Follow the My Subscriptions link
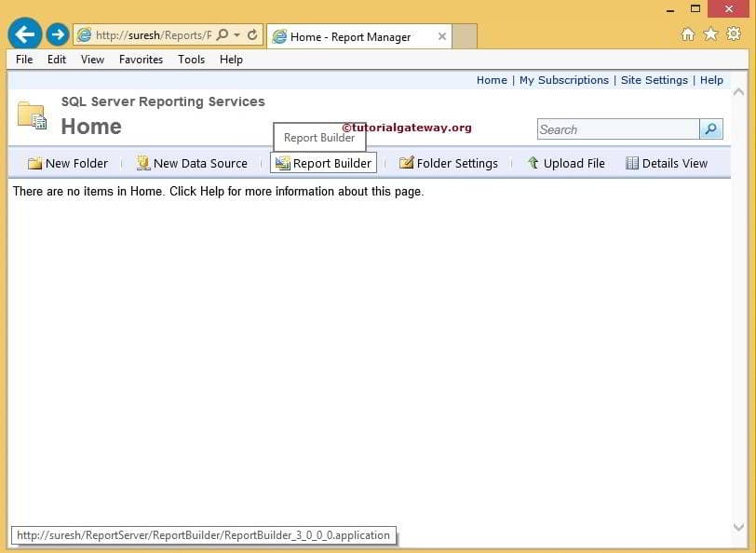The image size is (756, 553). (564, 80)
